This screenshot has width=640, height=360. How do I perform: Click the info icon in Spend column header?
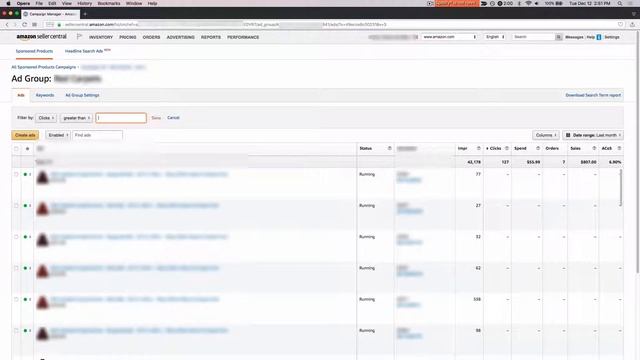pos(538,148)
